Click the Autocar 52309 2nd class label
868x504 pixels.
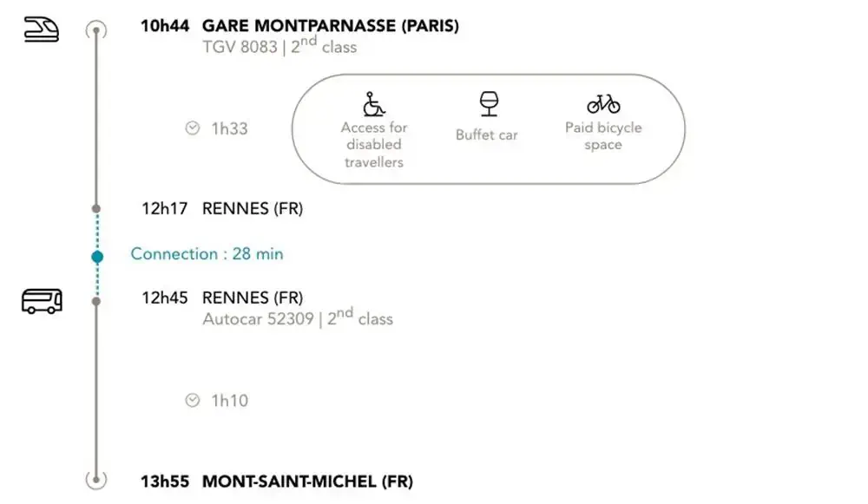point(298,317)
